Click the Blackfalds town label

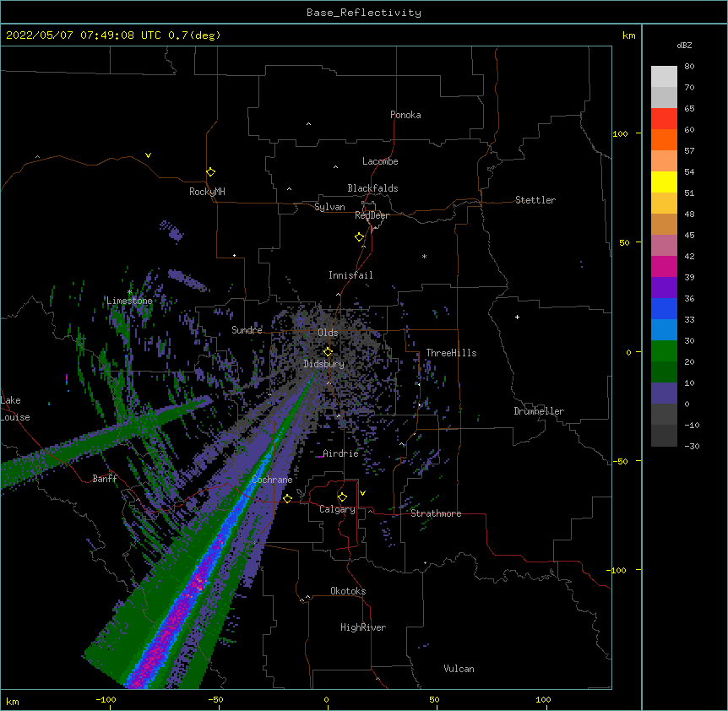372,188
